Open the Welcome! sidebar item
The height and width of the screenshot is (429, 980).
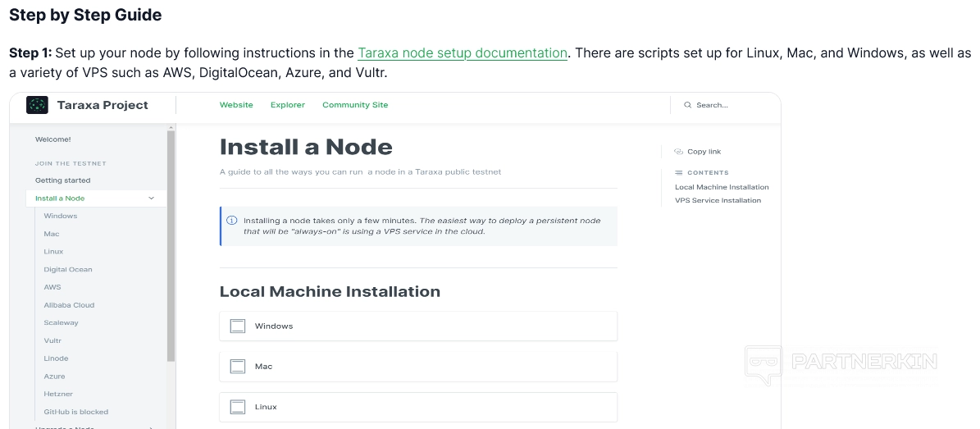click(53, 139)
